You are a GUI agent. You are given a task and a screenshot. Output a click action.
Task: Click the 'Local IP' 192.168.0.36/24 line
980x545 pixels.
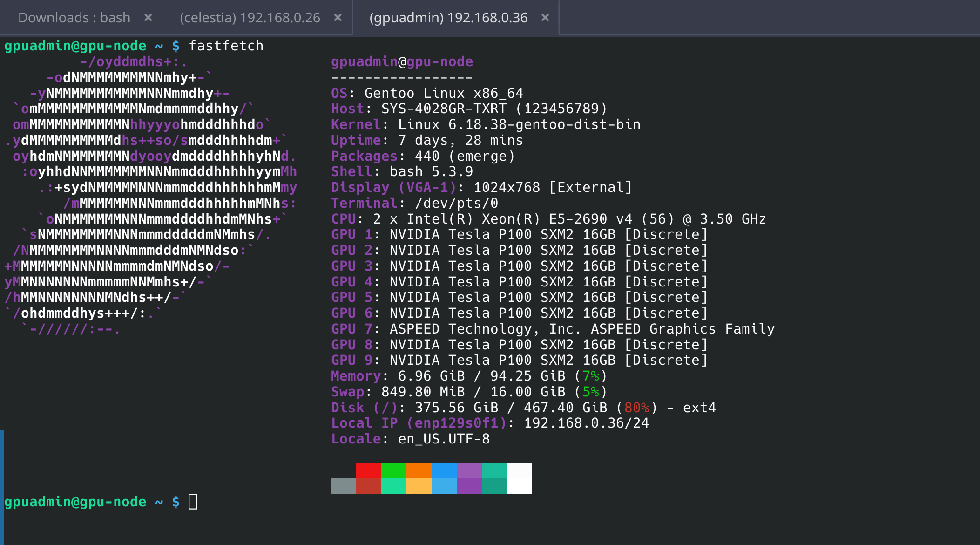(x=490, y=423)
